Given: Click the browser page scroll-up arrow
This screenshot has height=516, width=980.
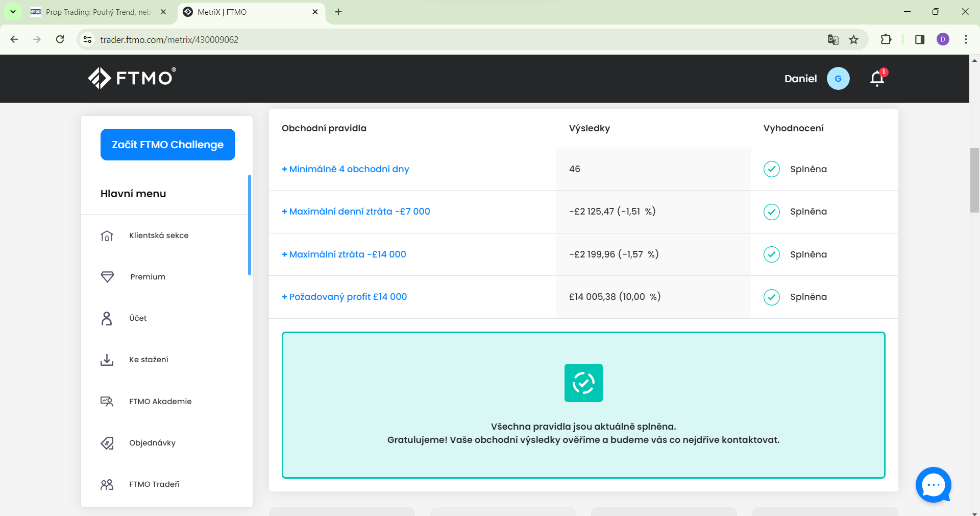Looking at the screenshot, I should coord(974,60).
